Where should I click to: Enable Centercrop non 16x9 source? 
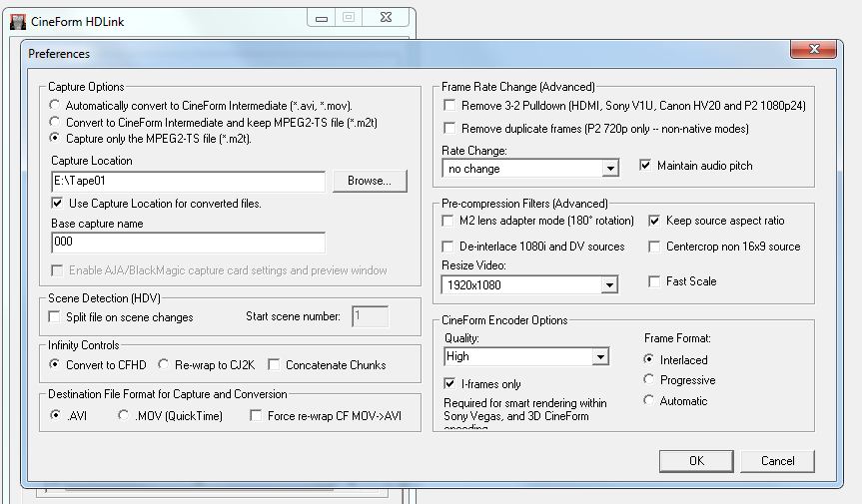(x=654, y=247)
